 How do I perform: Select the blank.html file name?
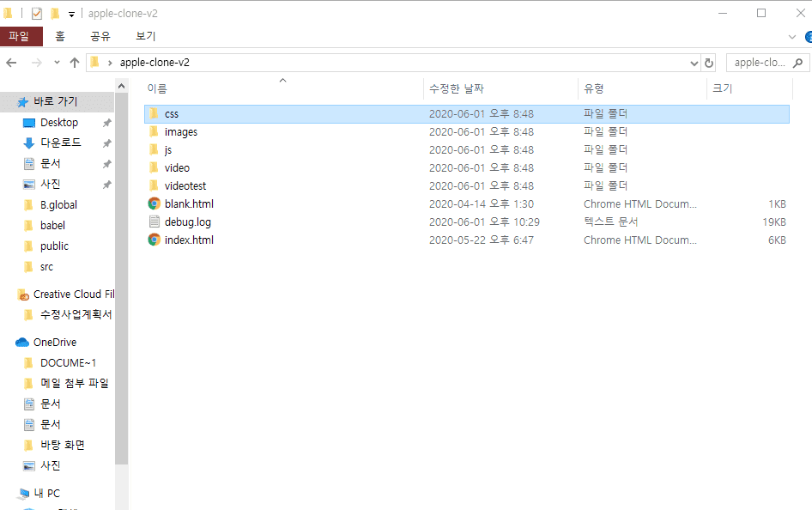(189, 204)
